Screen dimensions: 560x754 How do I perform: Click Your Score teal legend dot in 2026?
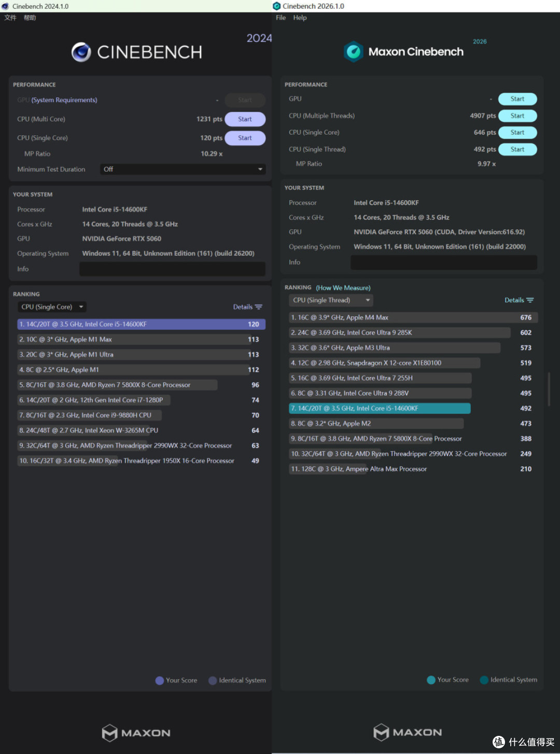[x=431, y=680]
